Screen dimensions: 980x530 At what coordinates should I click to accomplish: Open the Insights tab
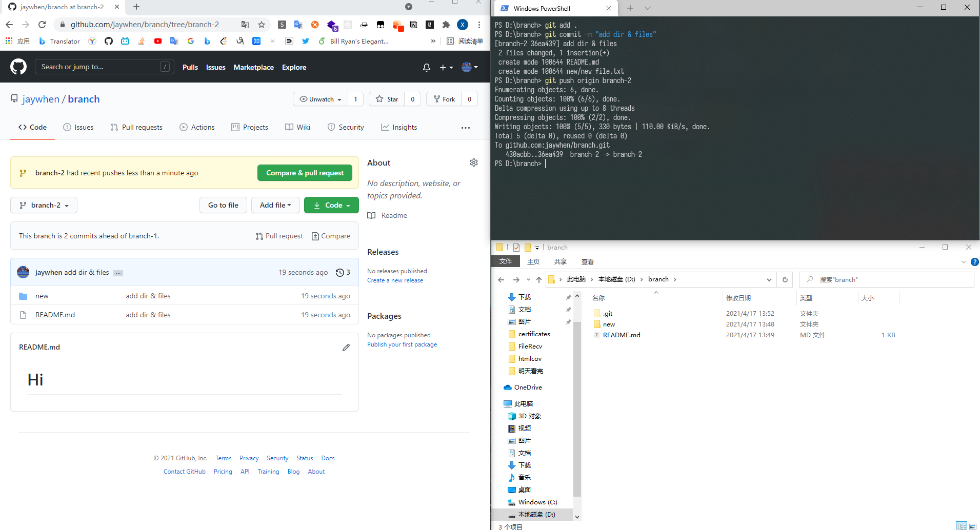pyautogui.click(x=399, y=127)
